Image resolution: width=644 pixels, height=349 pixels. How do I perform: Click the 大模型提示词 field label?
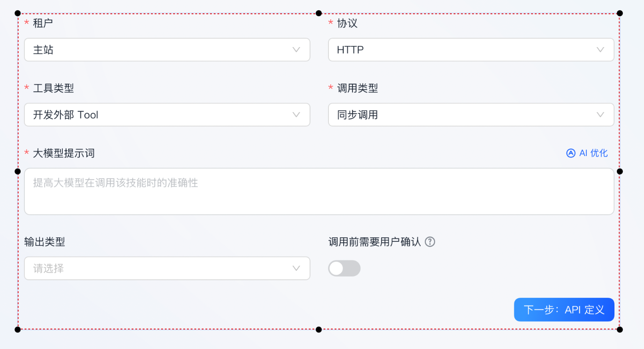(64, 153)
